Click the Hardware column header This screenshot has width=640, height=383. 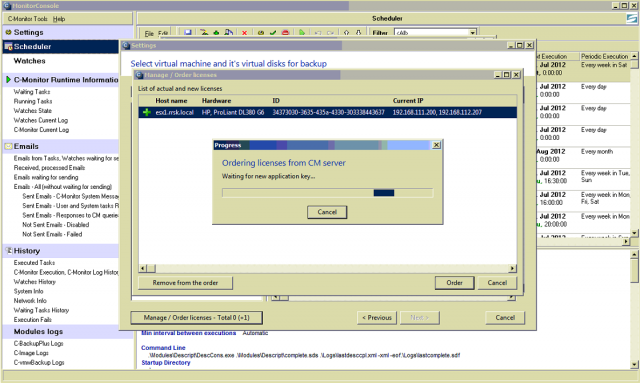216,100
